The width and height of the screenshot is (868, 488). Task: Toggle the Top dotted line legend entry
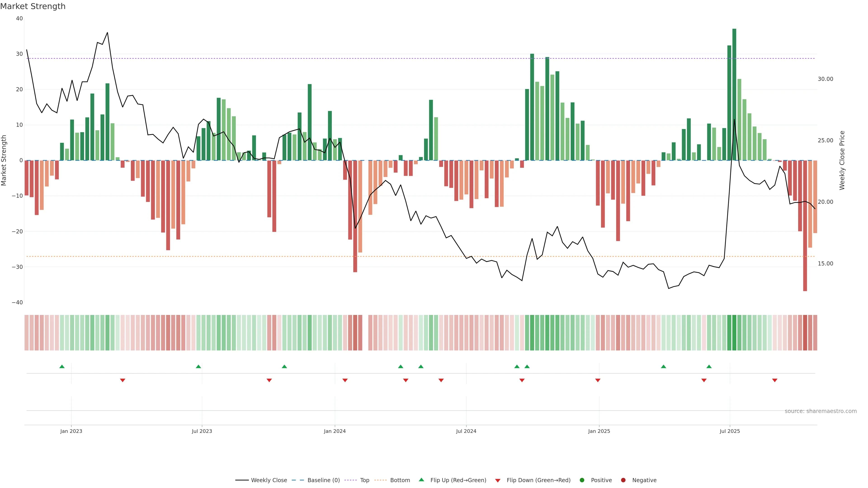tap(364, 480)
